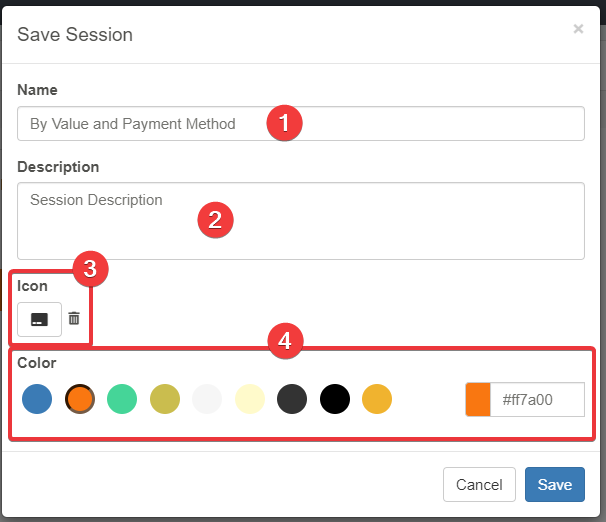Select the blue color swatch
Screen dimensions: 606x522
pos(37,399)
